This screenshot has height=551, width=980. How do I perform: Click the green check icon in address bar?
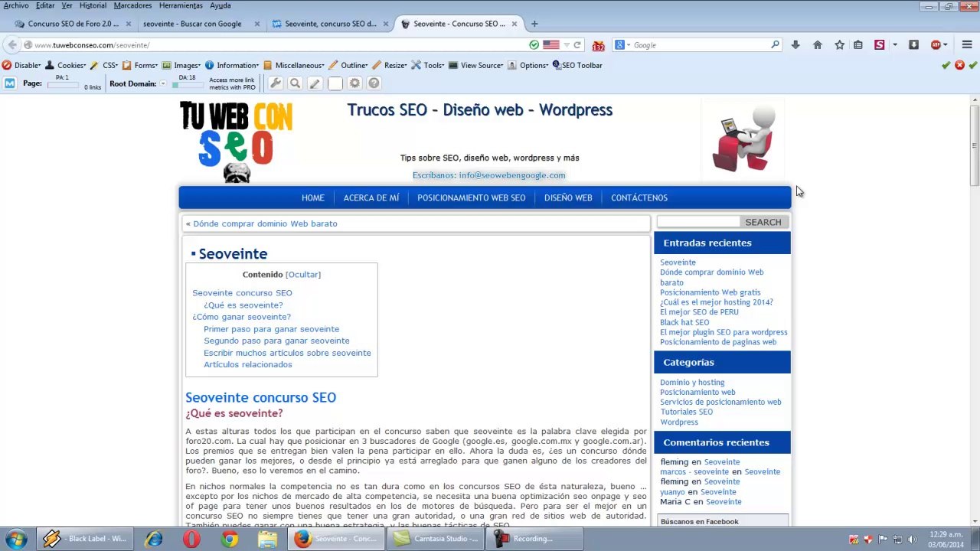tap(534, 45)
